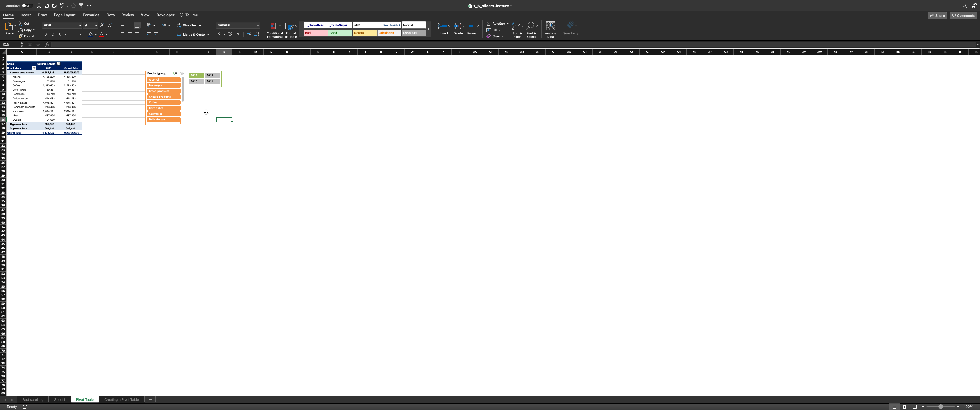
Task: Toggle the AutoSave switch
Action: [x=26, y=6]
